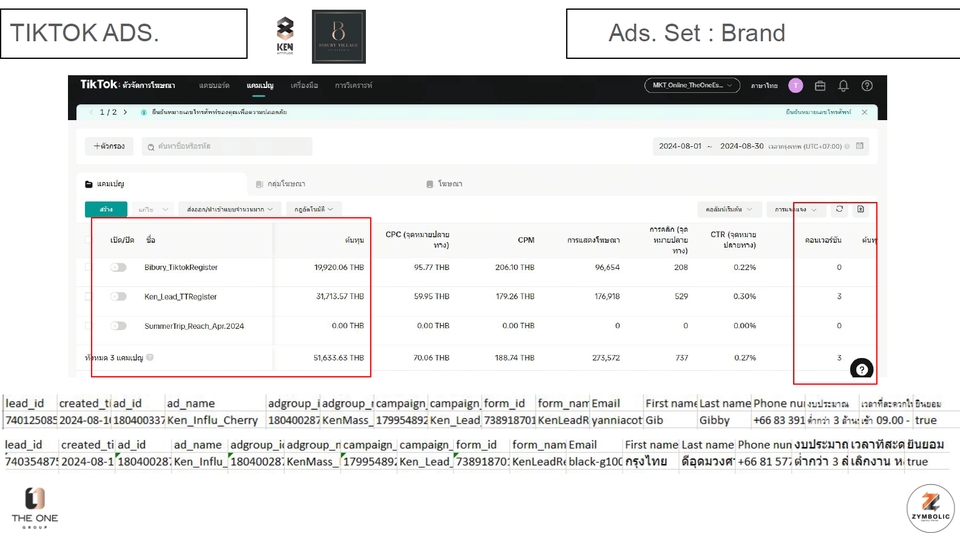Click the TikTok Ads Manager logo

[127, 84]
